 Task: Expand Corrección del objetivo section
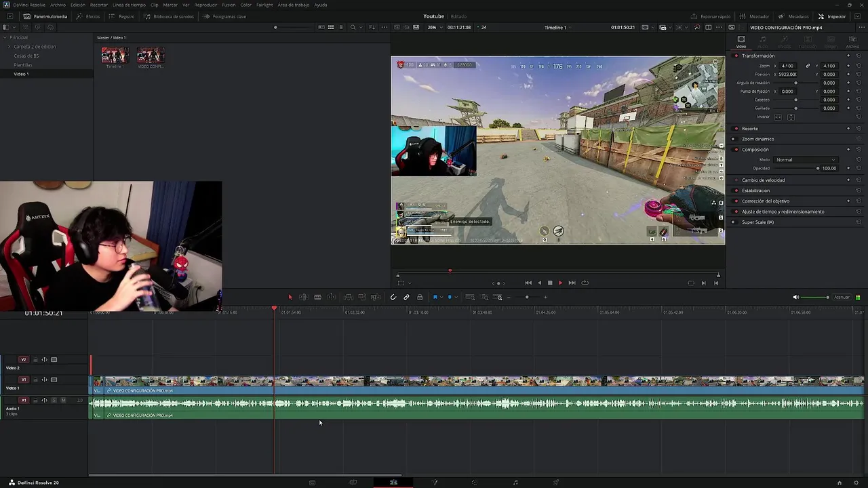pos(766,201)
